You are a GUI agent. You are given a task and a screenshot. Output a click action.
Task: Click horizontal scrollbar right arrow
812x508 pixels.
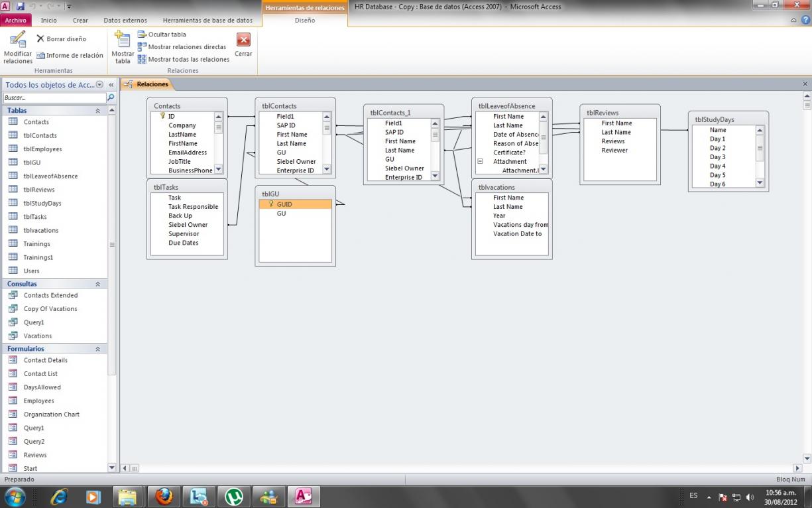797,468
